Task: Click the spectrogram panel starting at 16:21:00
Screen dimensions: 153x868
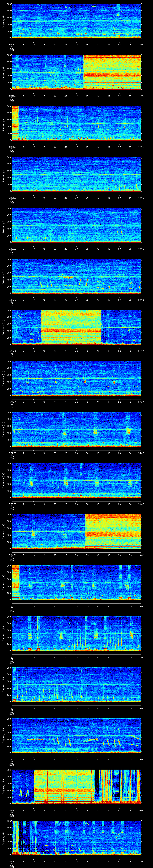Action: (76, 378)
